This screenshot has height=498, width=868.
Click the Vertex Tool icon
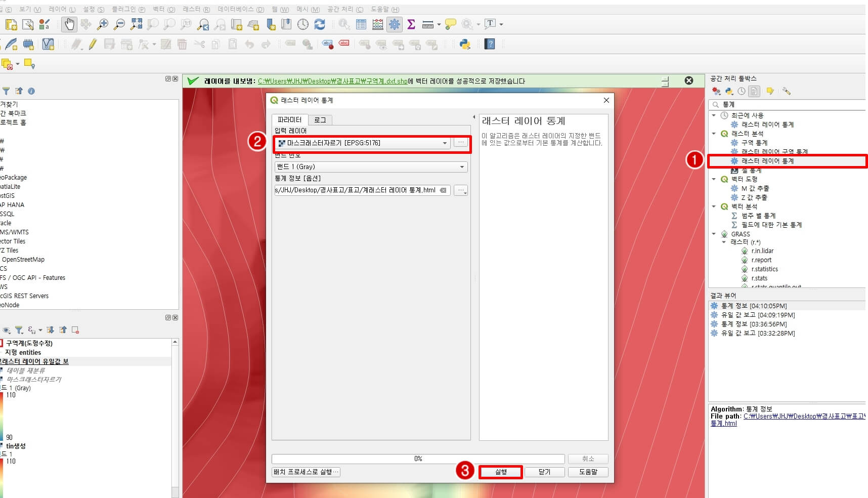click(144, 45)
